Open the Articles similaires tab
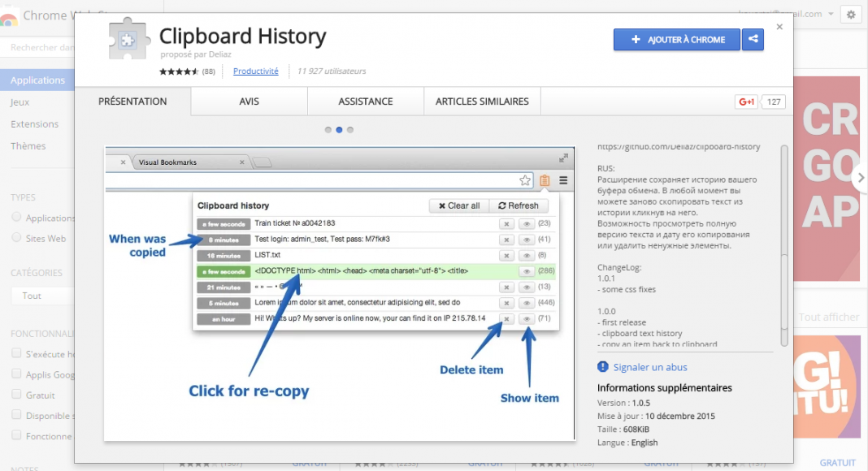The height and width of the screenshot is (471, 868). (x=482, y=102)
